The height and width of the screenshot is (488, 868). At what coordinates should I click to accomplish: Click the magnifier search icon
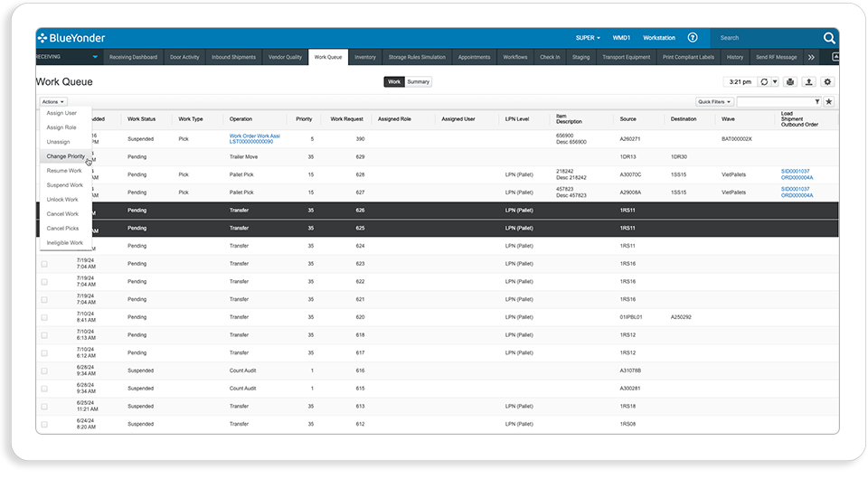[x=829, y=38]
